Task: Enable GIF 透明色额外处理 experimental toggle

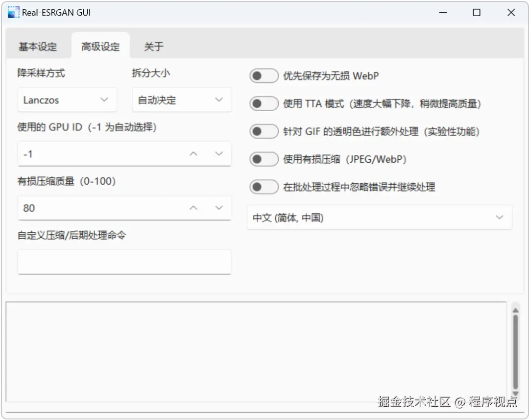Action: tap(264, 131)
